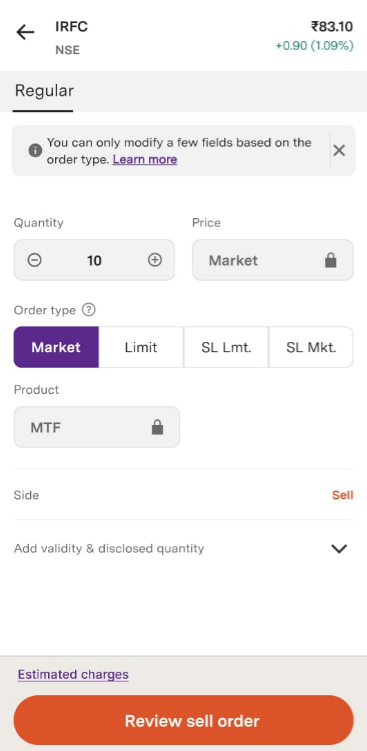Dismiss the order type notice banner
This screenshot has width=367, height=751.
pyautogui.click(x=339, y=150)
